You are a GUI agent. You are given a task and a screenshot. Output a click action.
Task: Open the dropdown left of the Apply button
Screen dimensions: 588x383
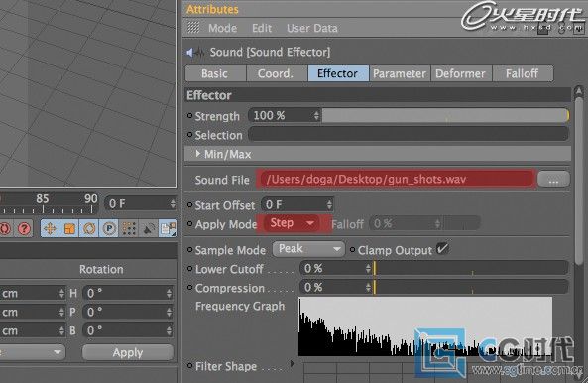pos(33,352)
